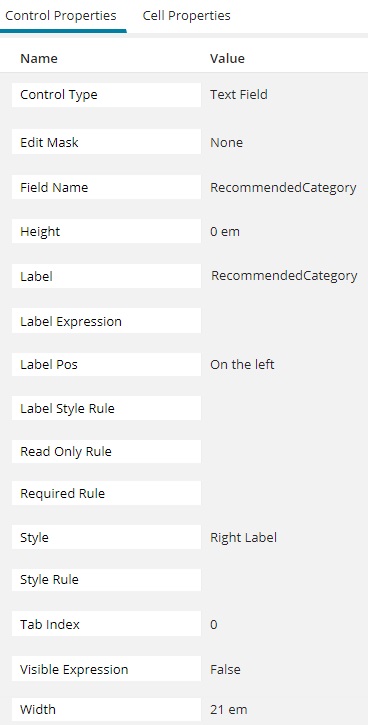Change the Style value Right Label
The image size is (368, 725).
click(243, 537)
